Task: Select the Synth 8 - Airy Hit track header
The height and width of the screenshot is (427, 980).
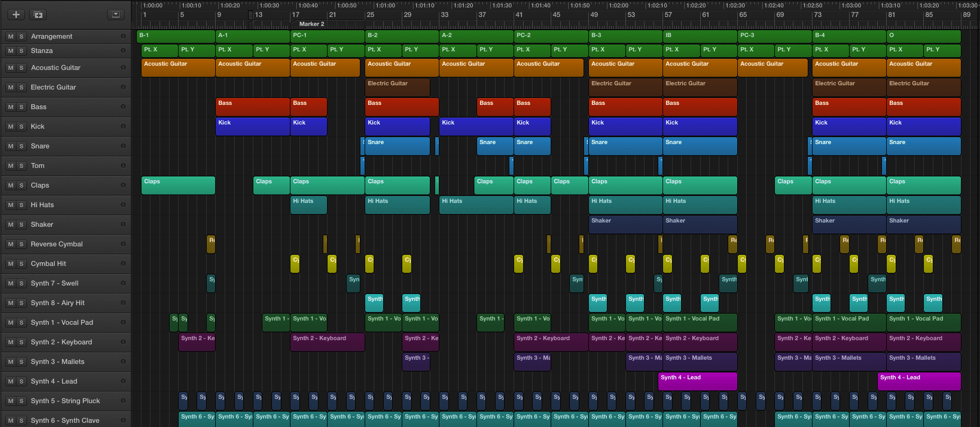Action: (x=58, y=303)
